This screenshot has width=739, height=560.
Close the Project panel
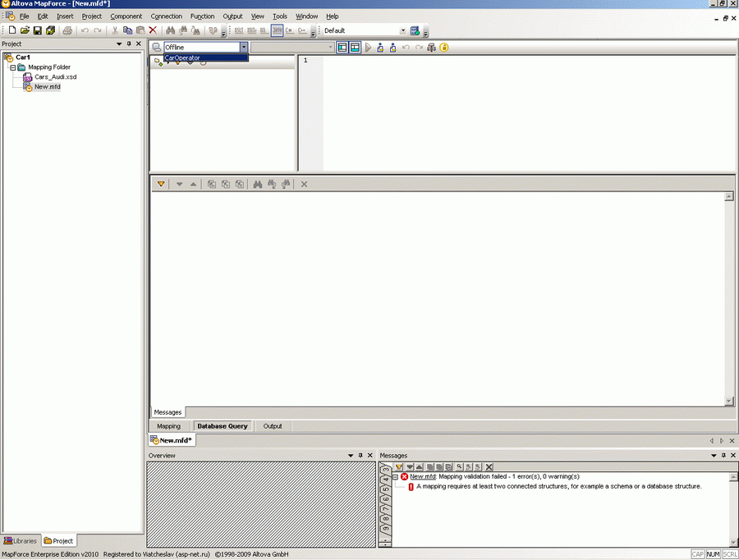click(x=139, y=44)
